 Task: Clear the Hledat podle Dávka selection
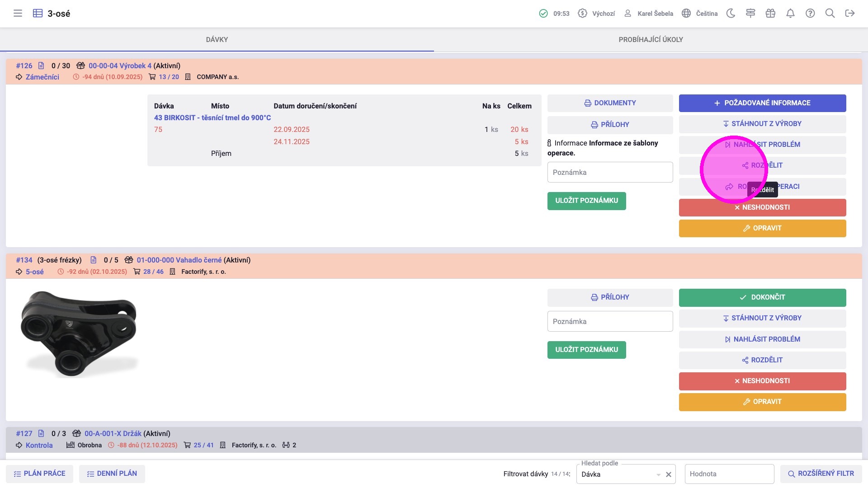point(669,474)
